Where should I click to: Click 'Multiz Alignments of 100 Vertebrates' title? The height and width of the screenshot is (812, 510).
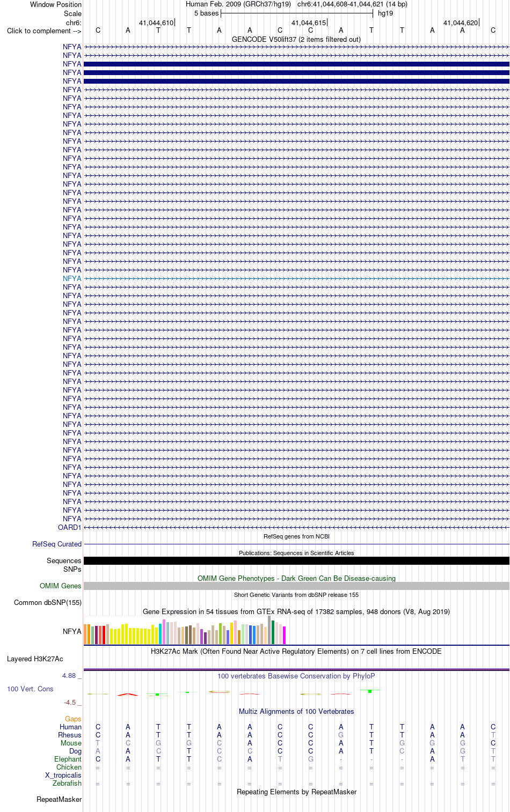[x=296, y=711]
